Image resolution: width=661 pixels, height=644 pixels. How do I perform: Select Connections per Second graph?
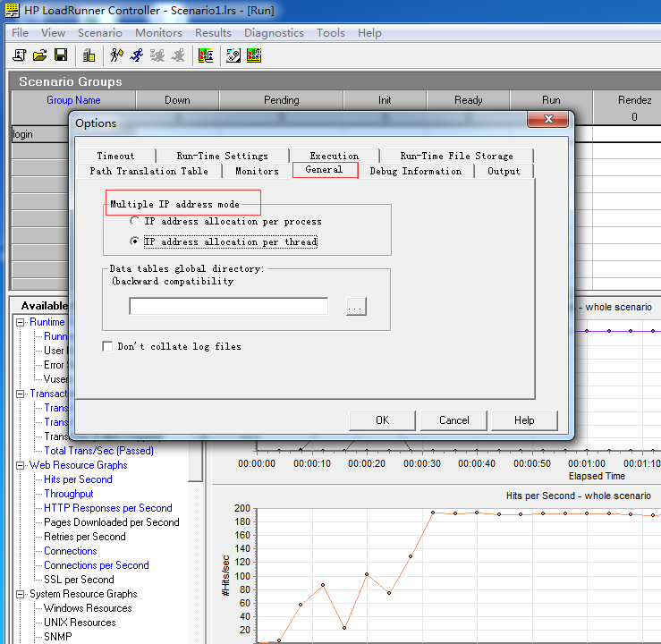pyautogui.click(x=97, y=565)
